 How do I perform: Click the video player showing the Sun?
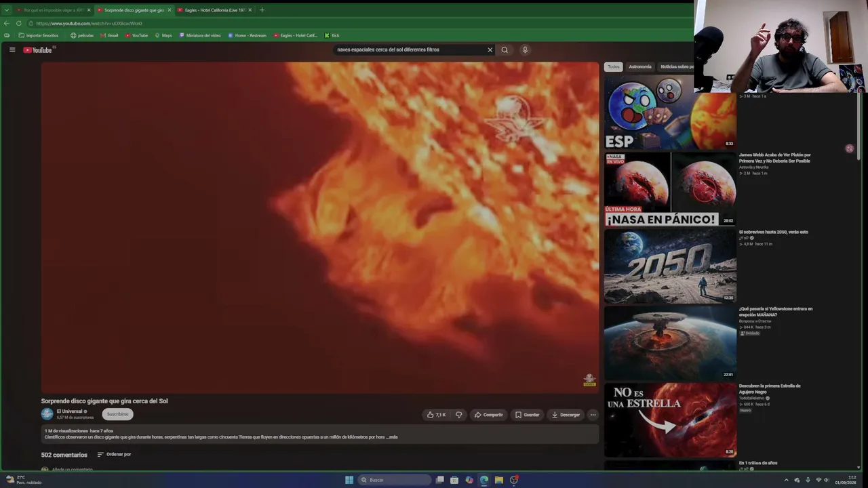(x=320, y=228)
